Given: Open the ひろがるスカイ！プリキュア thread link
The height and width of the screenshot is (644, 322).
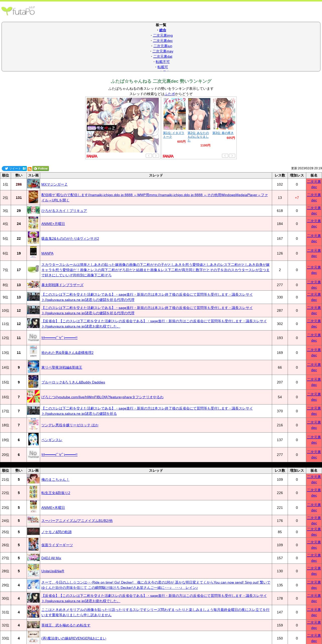Looking at the screenshot, I should click(x=64, y=211).
